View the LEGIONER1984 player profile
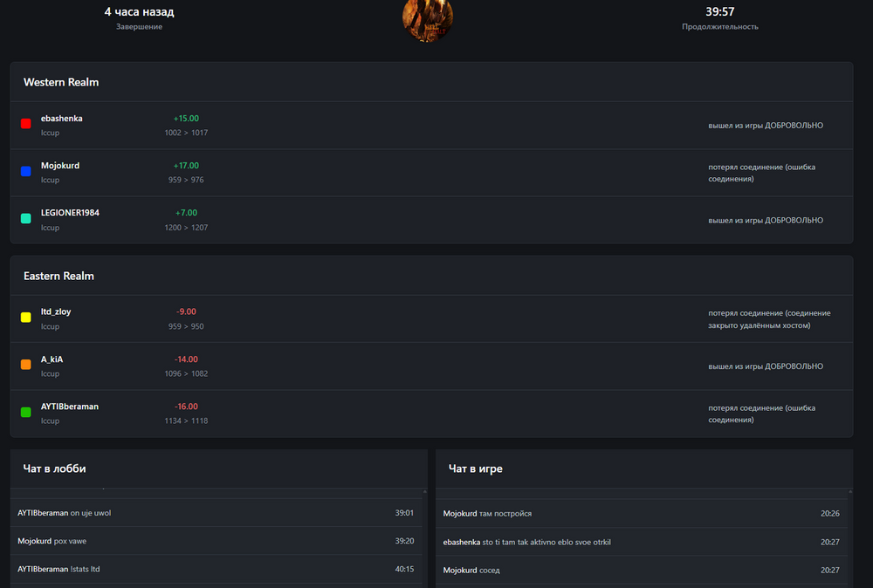 tap(70, 213)
